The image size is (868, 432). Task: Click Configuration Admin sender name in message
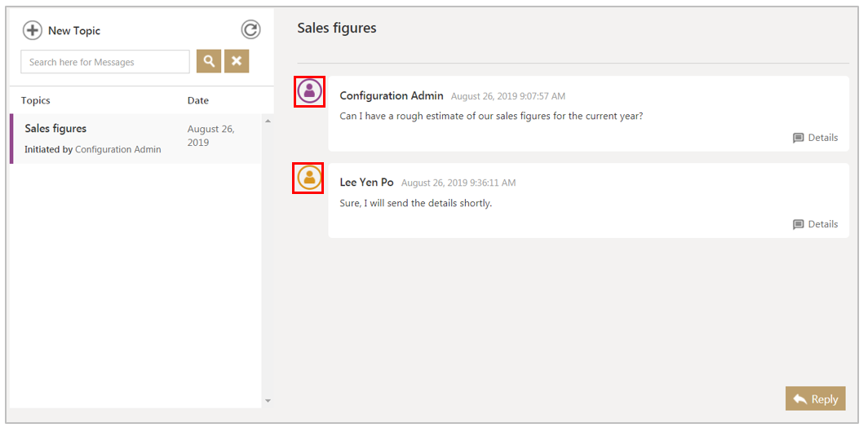click(392, 96)
